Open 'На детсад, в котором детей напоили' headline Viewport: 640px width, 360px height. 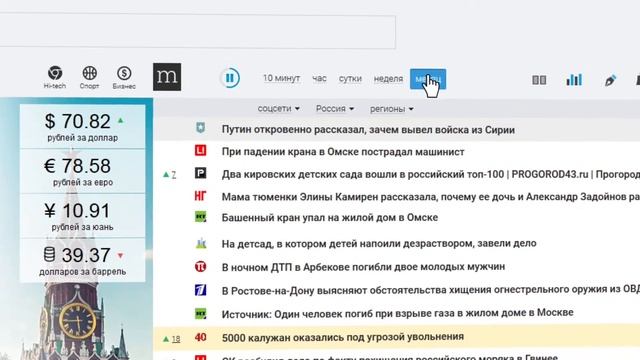379,243
